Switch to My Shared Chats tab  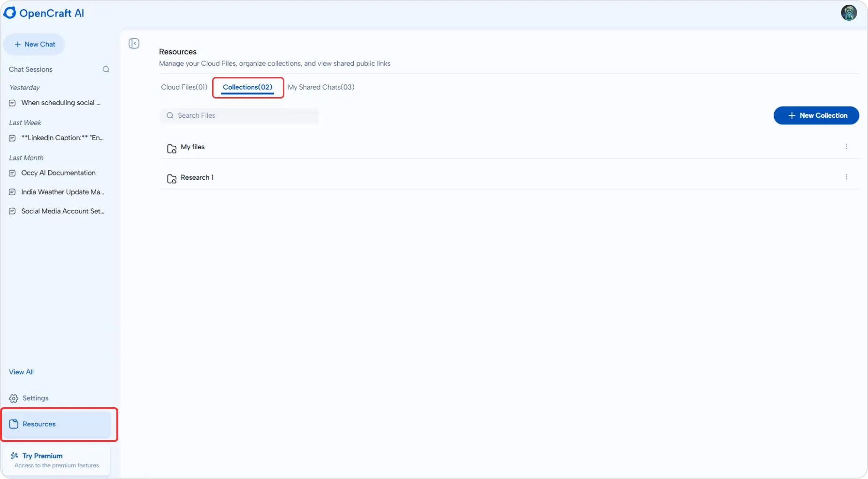321,87
